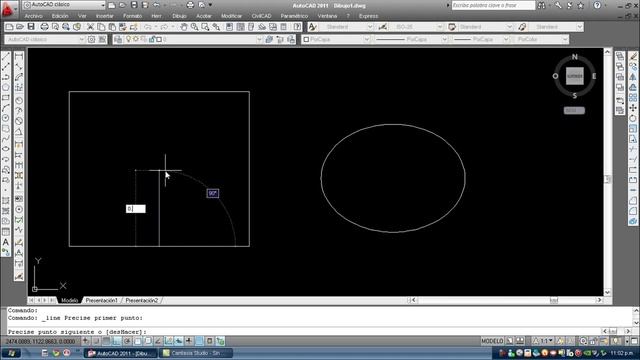The height and width of the screenshot is (360, 640).
Task: Select the Rectangle tool in draw toolbar
Action: point(6,98)
